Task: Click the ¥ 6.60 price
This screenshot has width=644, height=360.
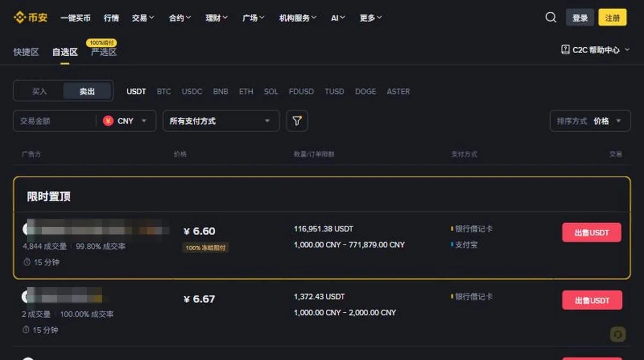Action: 199,231
